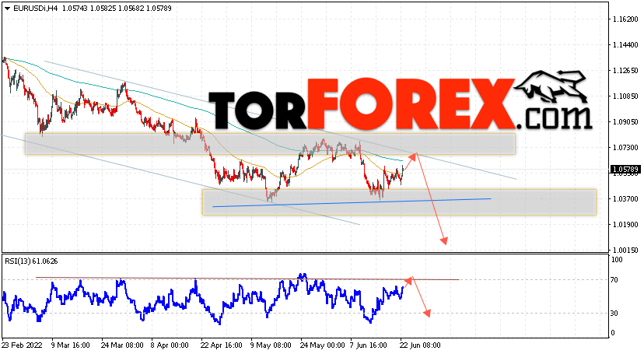Click the 1.07300 price axis label
Image resolution: width=644 pixels, height=354 pixels.
[625, 147]
